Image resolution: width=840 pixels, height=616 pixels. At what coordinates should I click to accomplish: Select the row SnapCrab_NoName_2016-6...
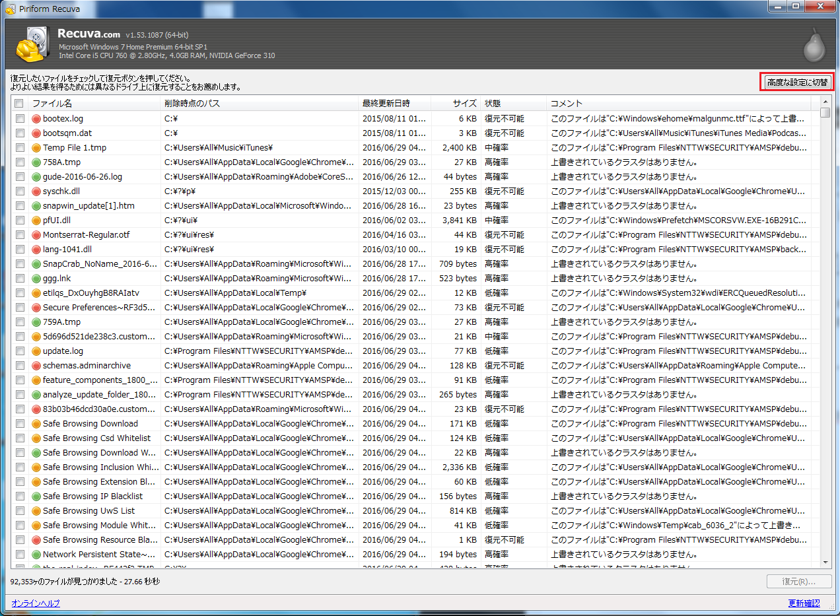pyautogui.click(x=410, y=264)
